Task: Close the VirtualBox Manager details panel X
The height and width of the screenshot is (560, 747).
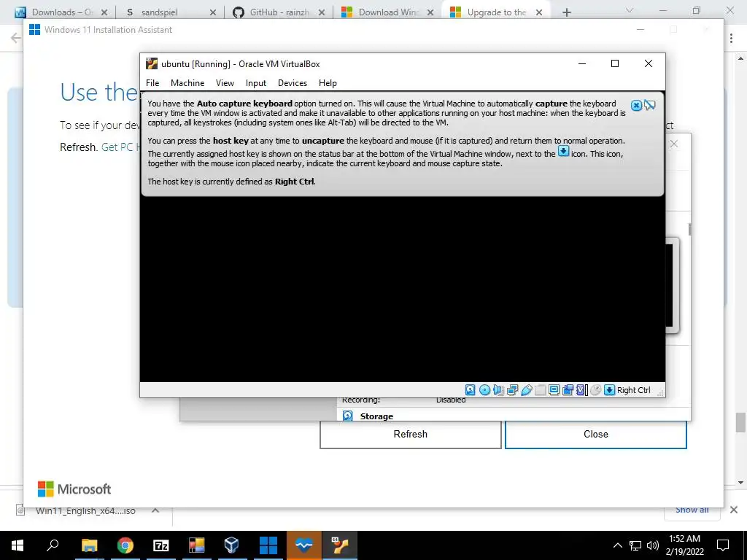Action: [x=673, y=144]
